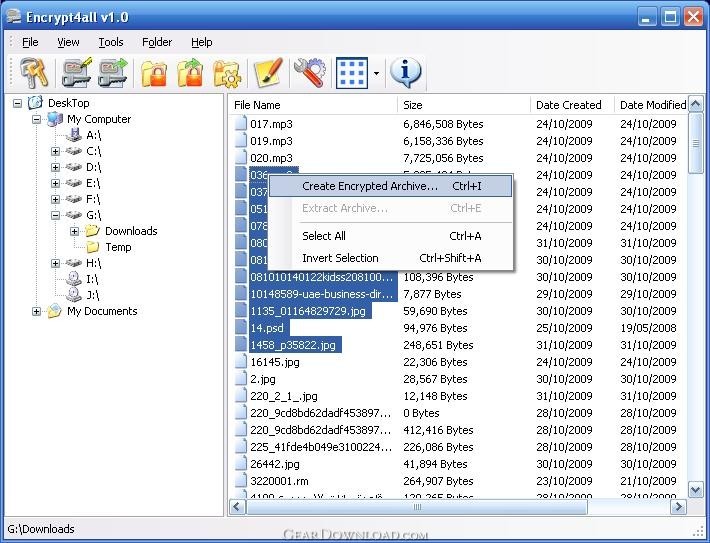Click file icon beside 26442.jpg
The height and width of the screenshot is (543, 710).
tap(241, 464)
